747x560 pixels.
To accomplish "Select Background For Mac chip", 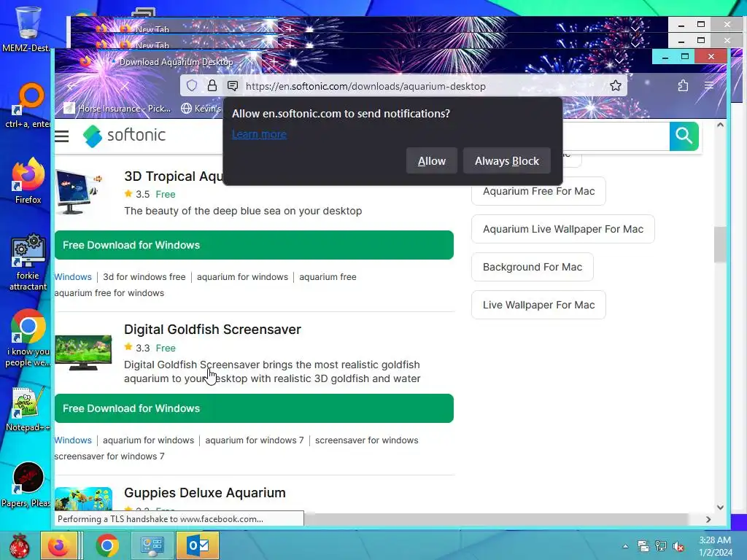I will click(533, 267).
